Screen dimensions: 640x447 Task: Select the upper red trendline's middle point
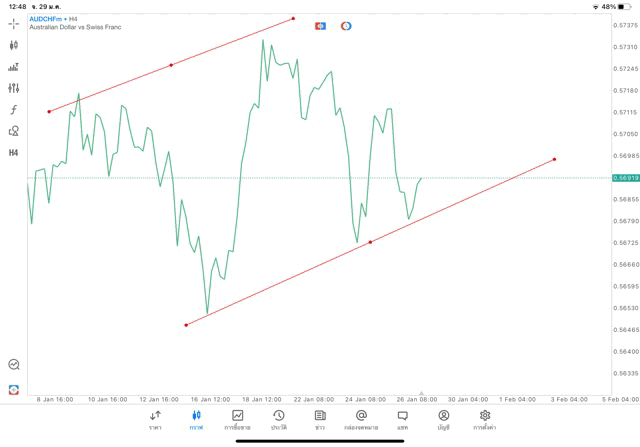click(x=171, y=65)
